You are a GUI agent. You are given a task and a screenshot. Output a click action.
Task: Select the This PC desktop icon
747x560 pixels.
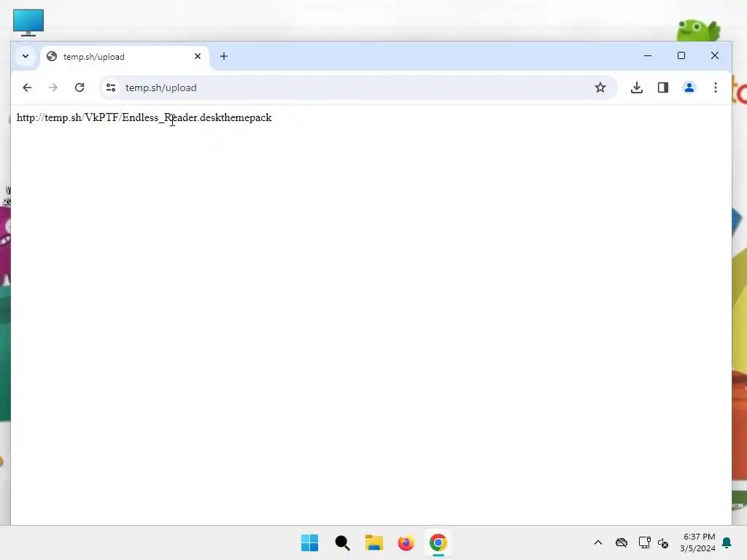[28, 22]
